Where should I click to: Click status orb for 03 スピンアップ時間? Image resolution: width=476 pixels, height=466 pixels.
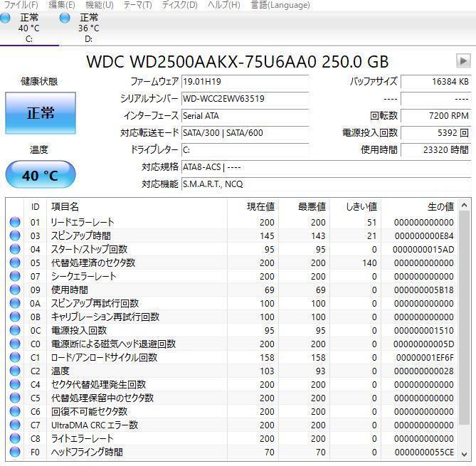[x=15, y=235]
